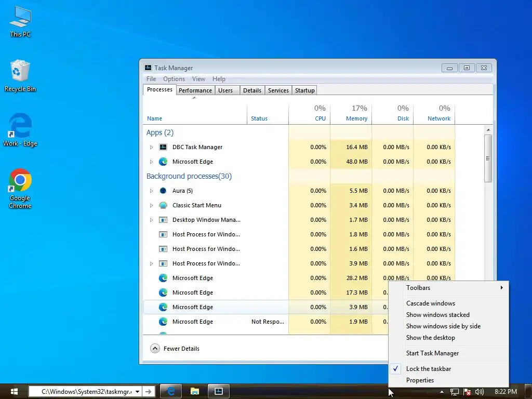The image size is (532, 399).
Task: Select the Google Chrome desktop shortcut
Action: [20, 188]
